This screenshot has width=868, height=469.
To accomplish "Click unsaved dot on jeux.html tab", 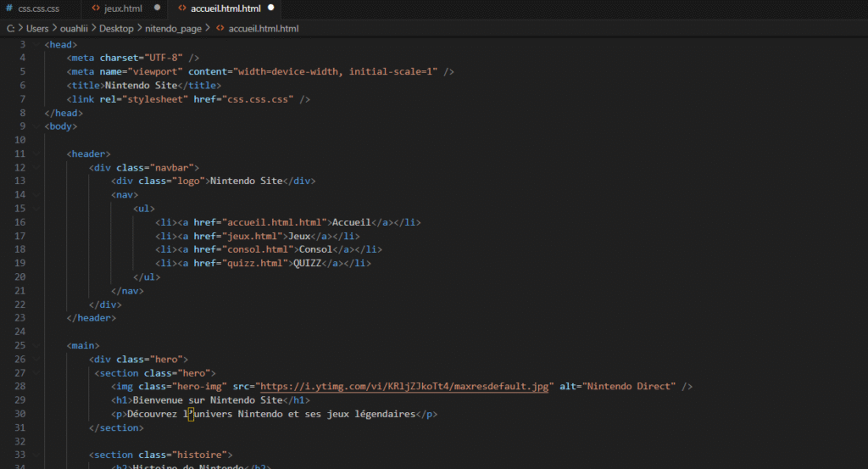I will (158, 8).
